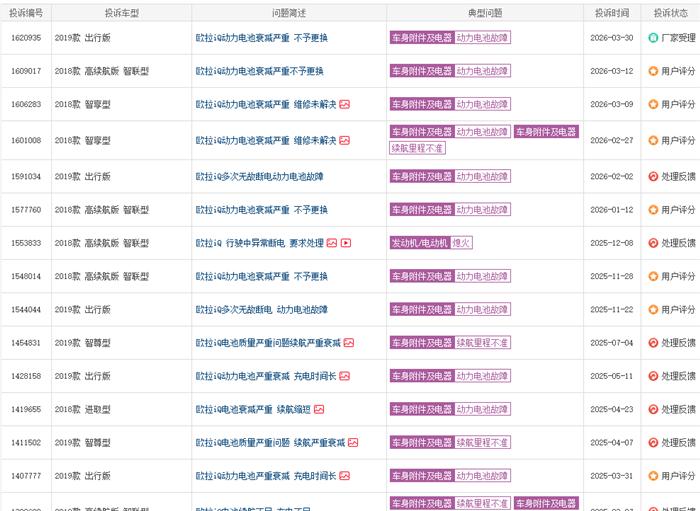Click orange 用户评分 star icon for 1609017
700x511 pixels.
[x=654, y=71]
